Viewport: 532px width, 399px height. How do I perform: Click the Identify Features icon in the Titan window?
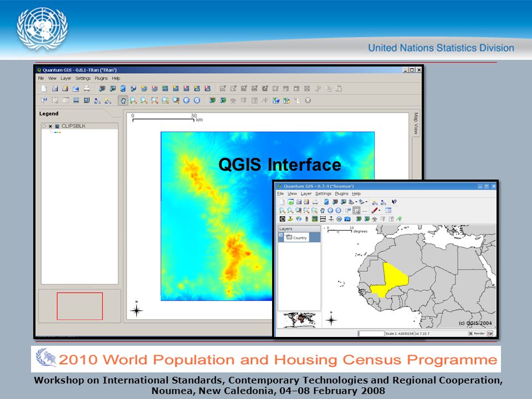pyautogui.click(x=44, y=100)
